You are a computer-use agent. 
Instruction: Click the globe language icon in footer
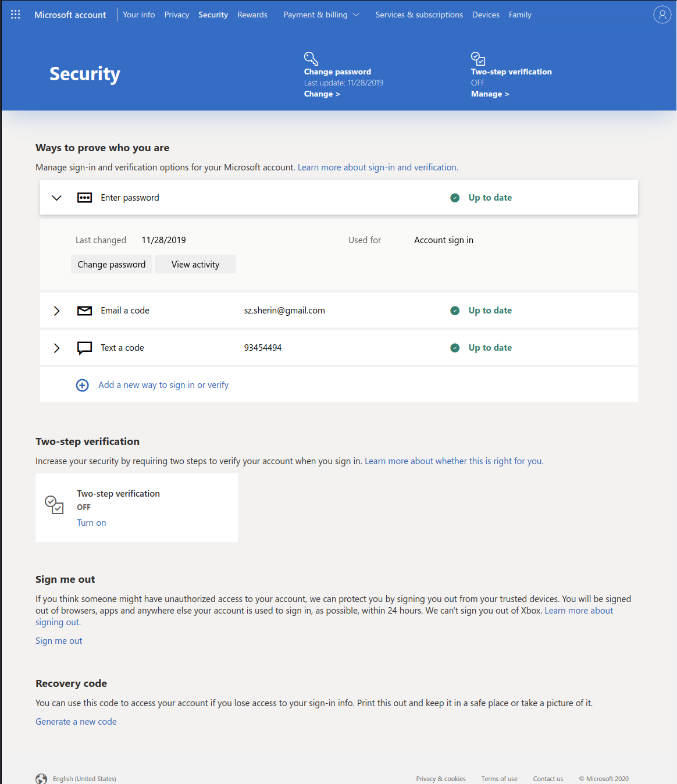click(41, 779)
